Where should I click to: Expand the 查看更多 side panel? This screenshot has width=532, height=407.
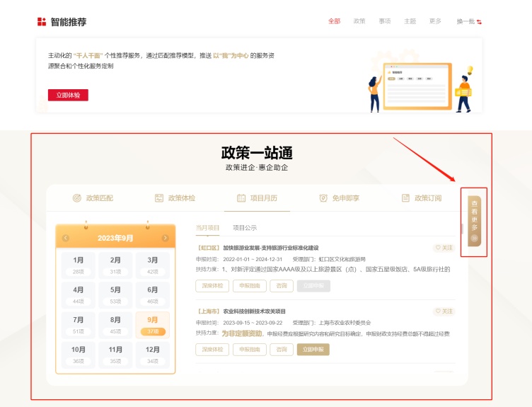pyautogui.click(x=474, y=221)
